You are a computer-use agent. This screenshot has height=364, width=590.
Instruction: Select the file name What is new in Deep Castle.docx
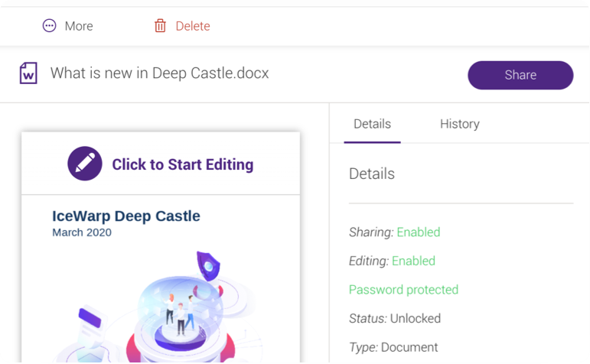[x=159, y=73]
